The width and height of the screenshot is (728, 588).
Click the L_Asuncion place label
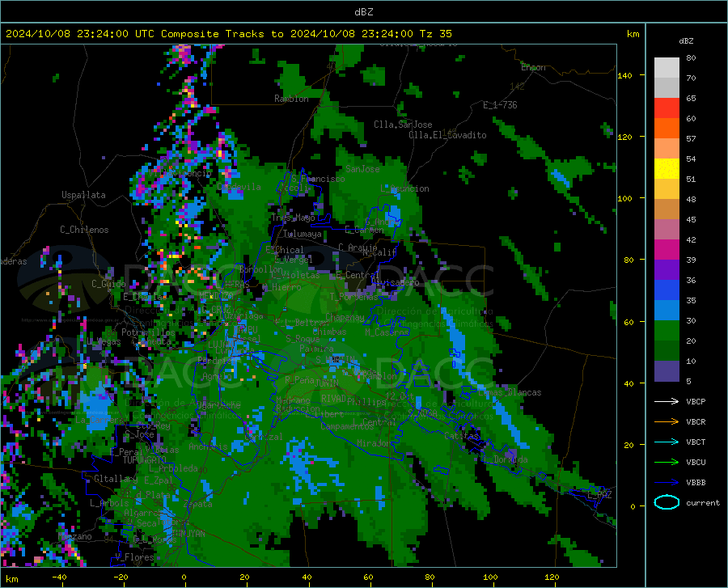(x=404, y=188)
